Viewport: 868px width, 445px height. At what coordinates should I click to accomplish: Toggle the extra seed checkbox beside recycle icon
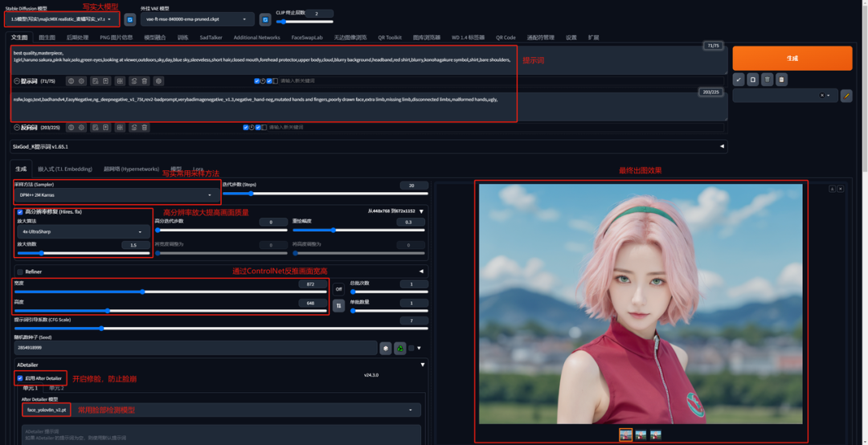(411, 348)
